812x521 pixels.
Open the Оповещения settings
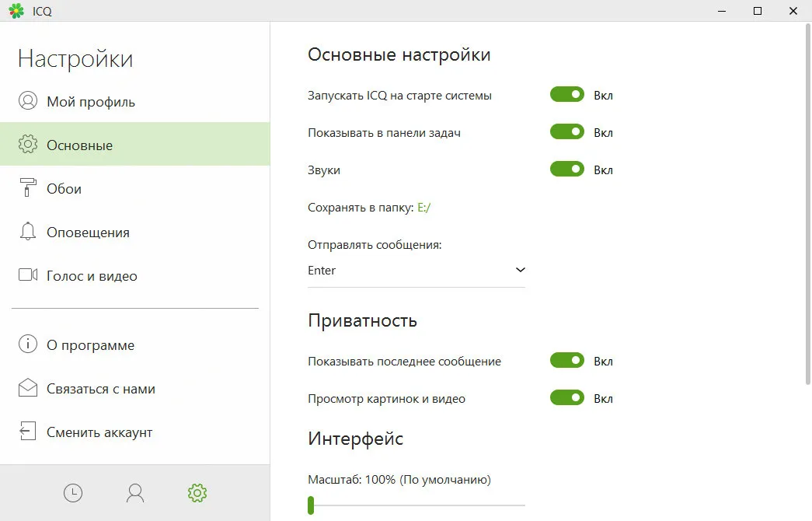tap(134, 232)
